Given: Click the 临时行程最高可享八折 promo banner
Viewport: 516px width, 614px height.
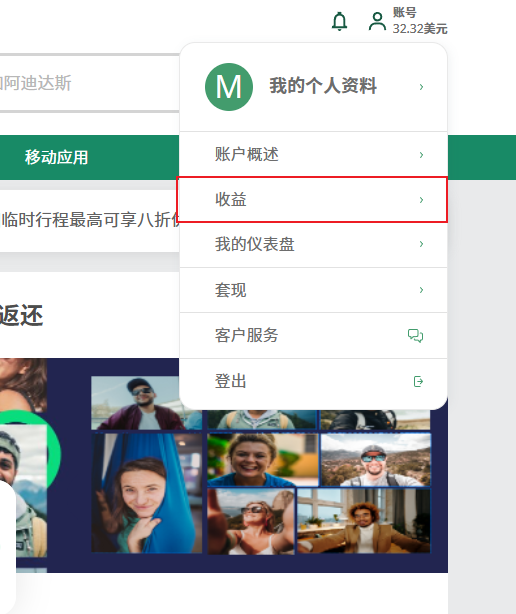Looking at the screenshot, I should pos(90,220).
